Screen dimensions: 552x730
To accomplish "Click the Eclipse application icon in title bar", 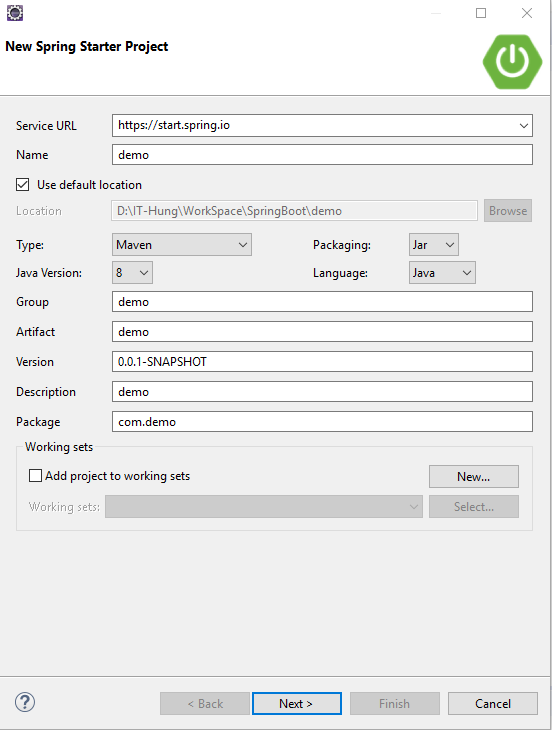I will [15, 13].
